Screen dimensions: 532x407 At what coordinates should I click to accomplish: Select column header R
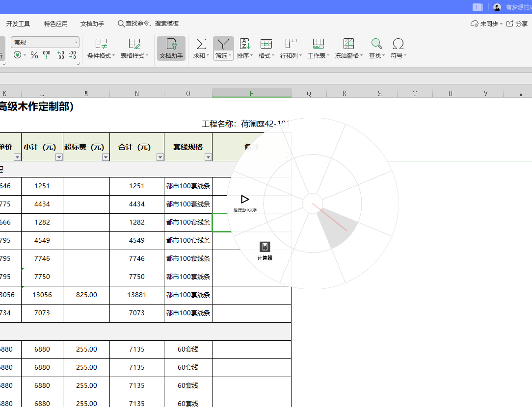tap(345, 93)
